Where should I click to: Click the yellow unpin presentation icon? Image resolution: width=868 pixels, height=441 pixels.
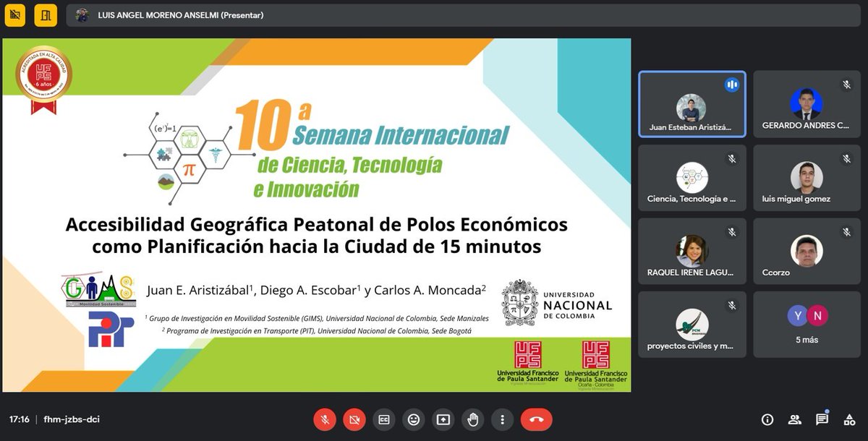pos(14,14)
